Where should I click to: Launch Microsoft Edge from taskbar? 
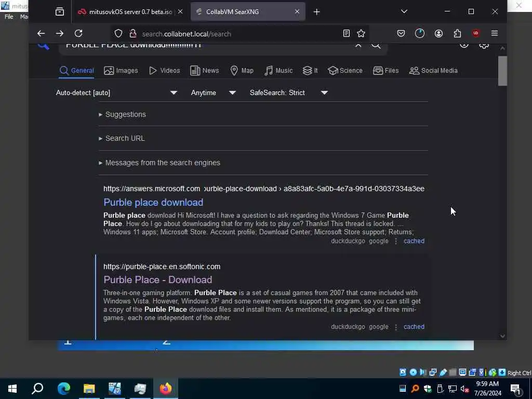[63, 389]
